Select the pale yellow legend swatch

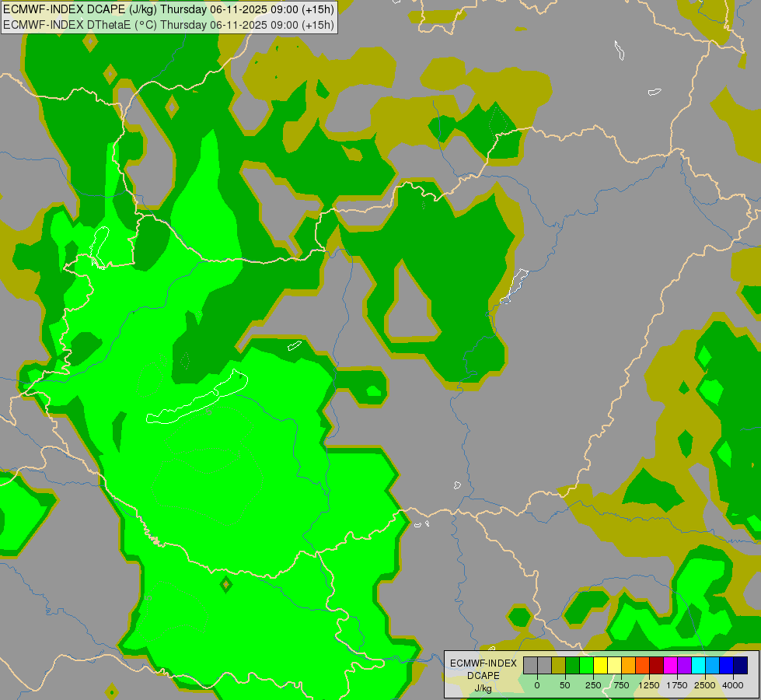[614, 665]
